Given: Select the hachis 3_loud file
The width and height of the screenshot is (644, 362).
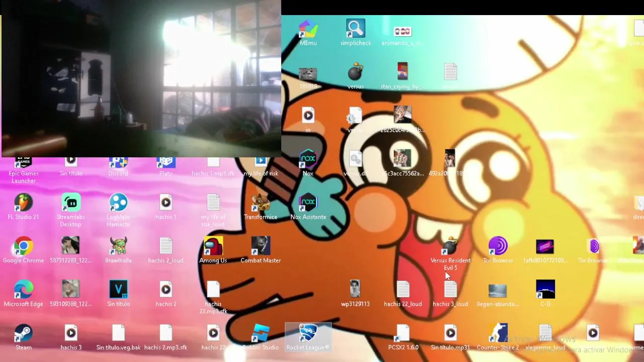Looking at the screenshot, I should click(450, 294).
